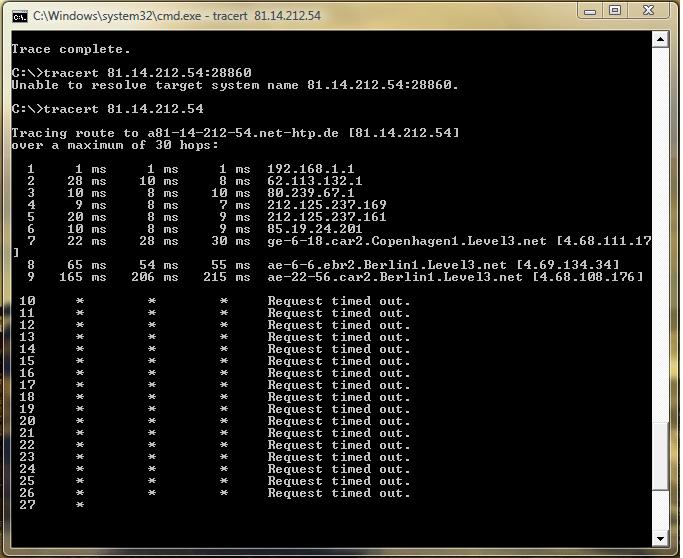Screen dimensions: 683x558
Task: Click IP address 62.113.132.1
Action: coord(314,181)
